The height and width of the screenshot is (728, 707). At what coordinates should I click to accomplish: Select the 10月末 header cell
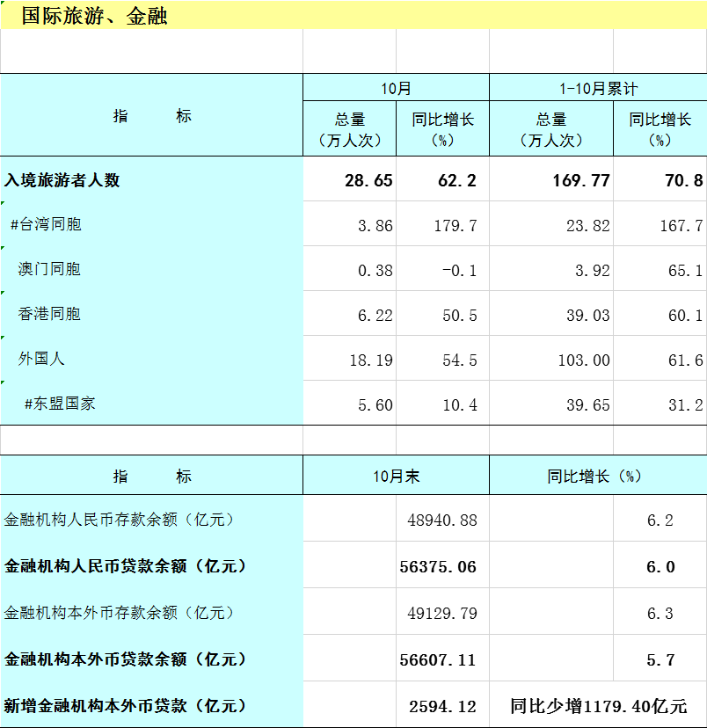pos(396,476)
